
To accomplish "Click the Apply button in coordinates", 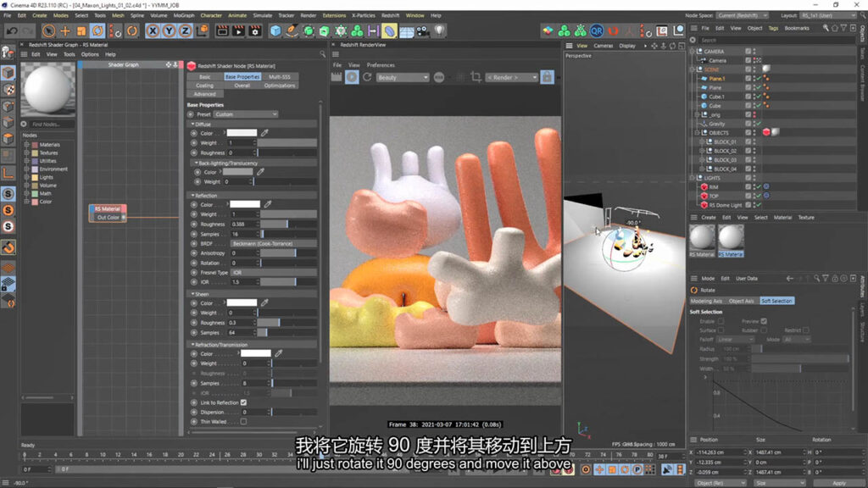I will (839, 483).
